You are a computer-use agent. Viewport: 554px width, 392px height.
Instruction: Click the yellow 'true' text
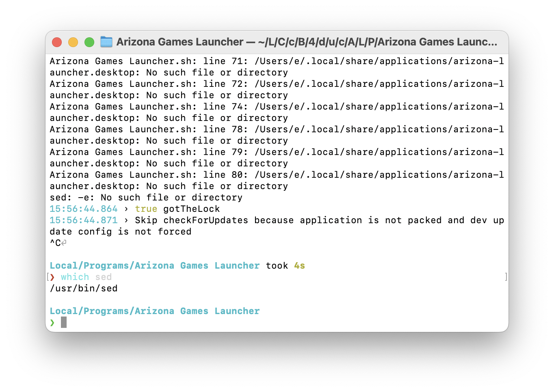146,209
